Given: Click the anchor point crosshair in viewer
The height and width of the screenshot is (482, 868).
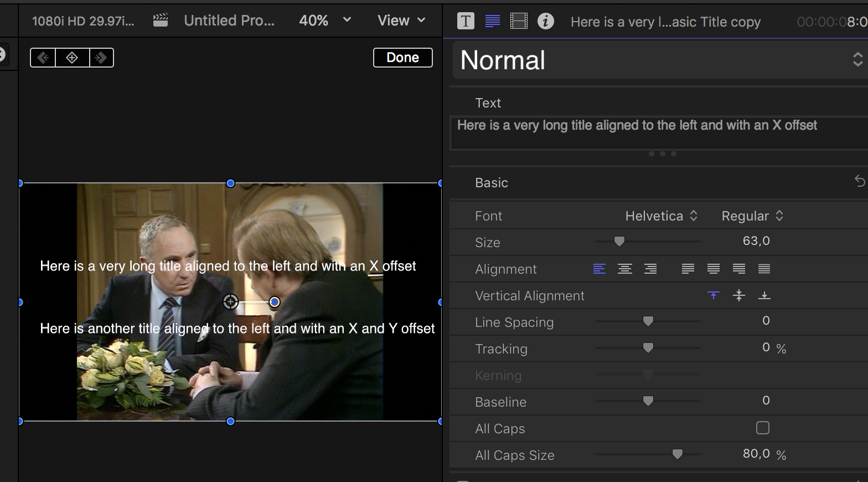Looking at the screenshot, I should [x=230, y=302].
